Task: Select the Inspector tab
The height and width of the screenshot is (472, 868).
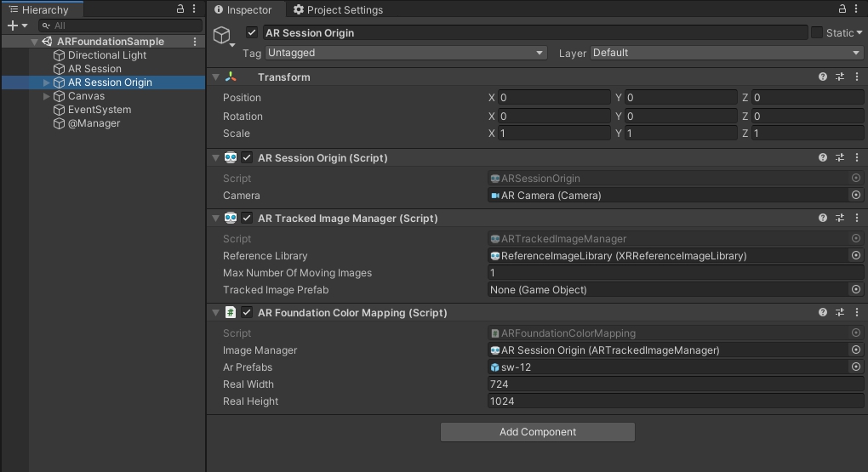Action: pos(243,10)
